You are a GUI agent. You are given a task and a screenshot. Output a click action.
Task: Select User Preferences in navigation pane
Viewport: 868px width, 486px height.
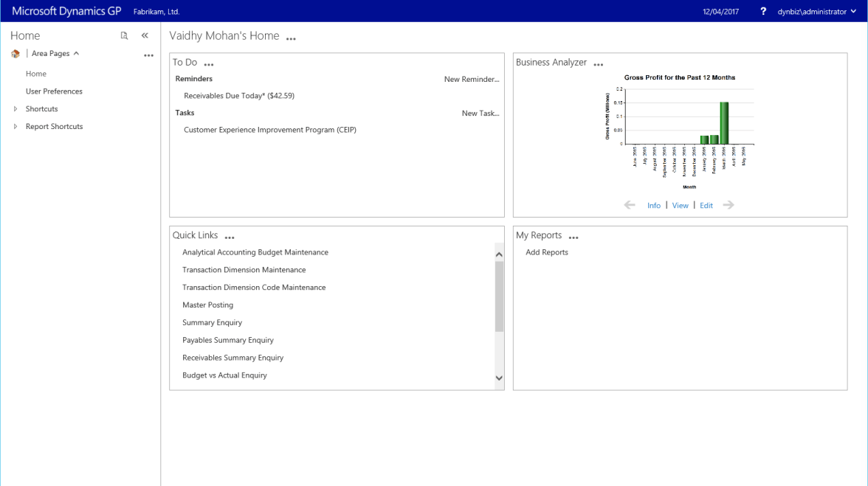54,91
